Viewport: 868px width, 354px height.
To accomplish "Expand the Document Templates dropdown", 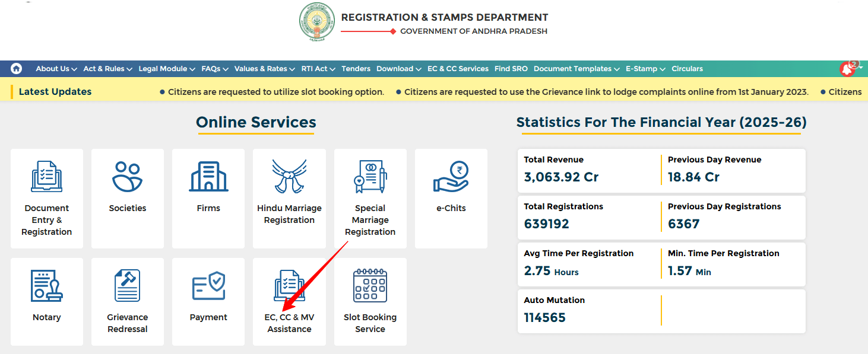I will [x=575, y=68].
